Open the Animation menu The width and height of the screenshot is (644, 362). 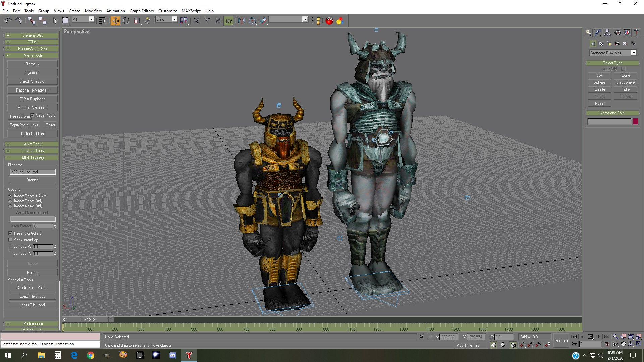[115, 11]
